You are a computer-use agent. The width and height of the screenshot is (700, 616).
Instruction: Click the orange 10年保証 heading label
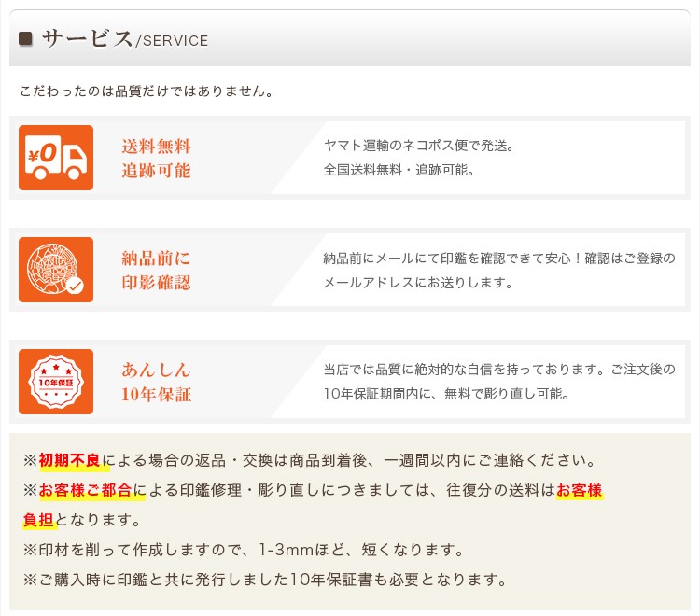[156, 395]
